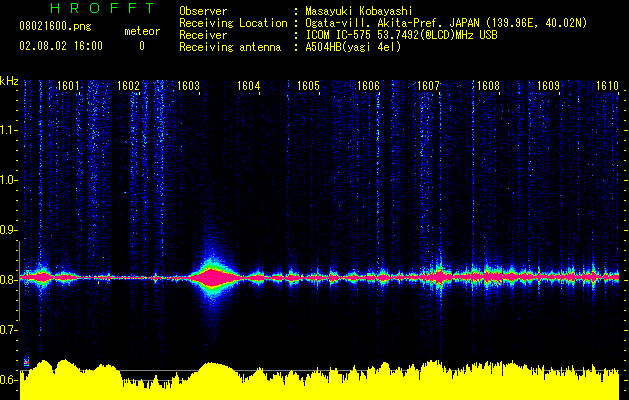This screenshot has width=629, height=400.
Task: Select the ICOM IC-575 receiver text
Action: (x=402, y=35)
